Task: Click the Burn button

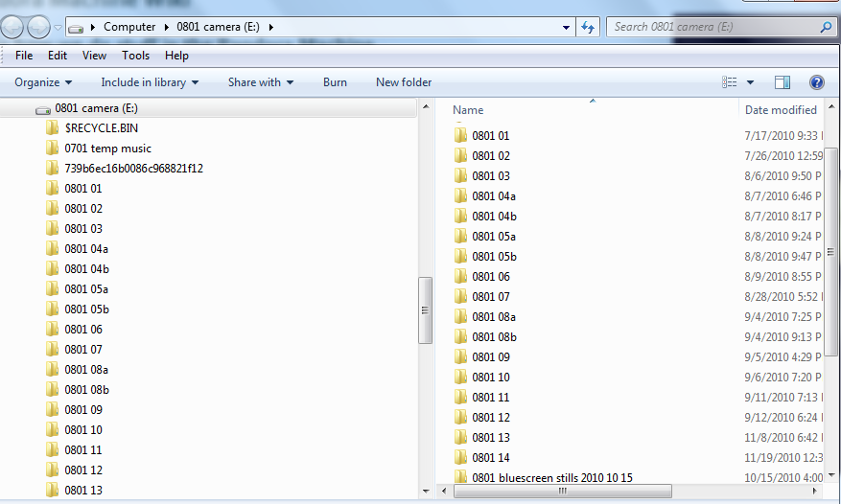Action: click(x=335, y=82)
